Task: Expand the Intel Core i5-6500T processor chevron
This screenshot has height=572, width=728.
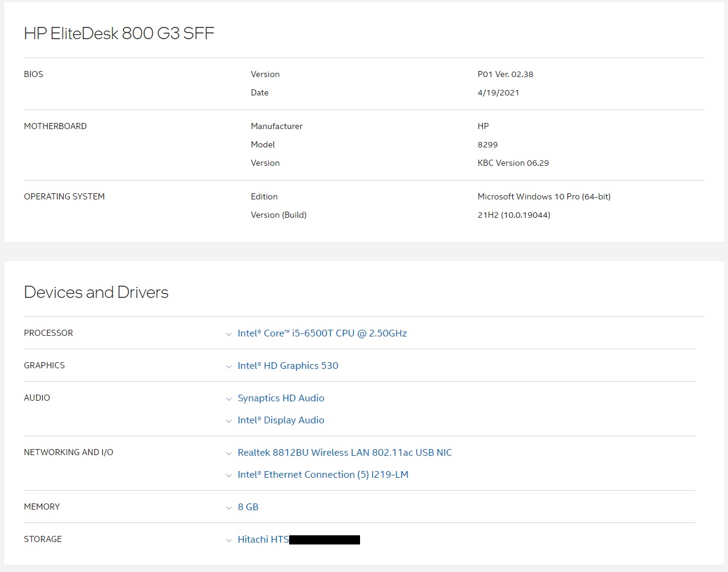Action: tap(229, 334)
